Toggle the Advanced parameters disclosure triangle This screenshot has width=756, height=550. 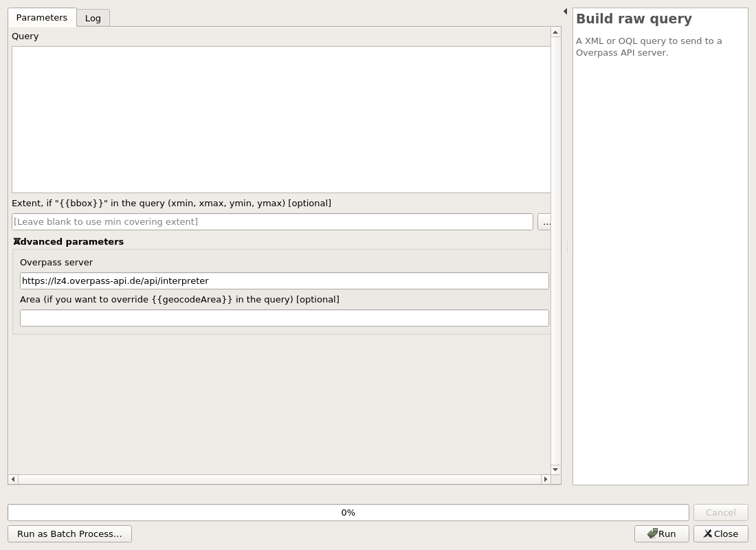[x=16, y=241]
